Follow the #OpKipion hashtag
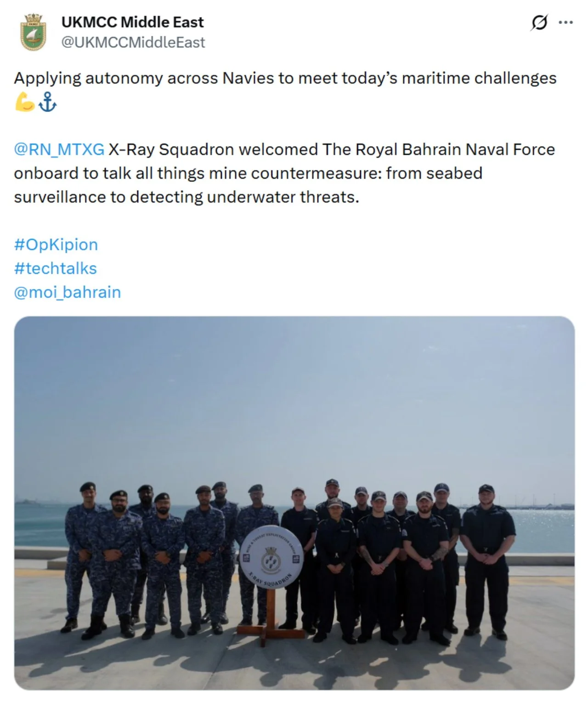This screenshot has height=702, width=588. pos(56,244)
